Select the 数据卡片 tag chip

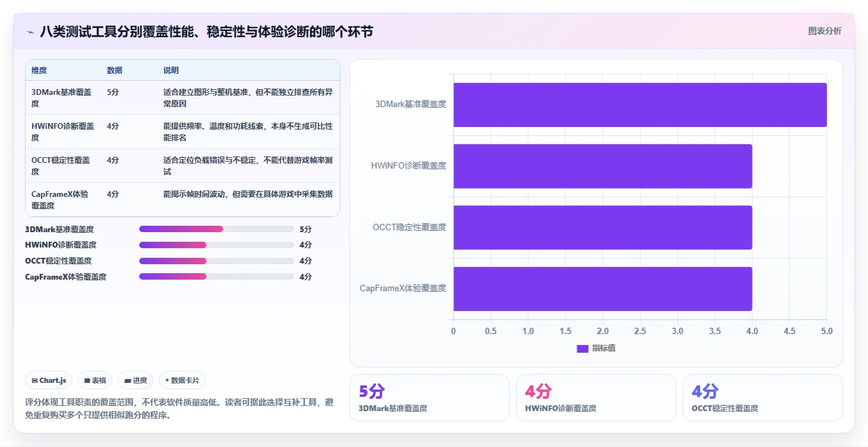[x=182, y=380]
